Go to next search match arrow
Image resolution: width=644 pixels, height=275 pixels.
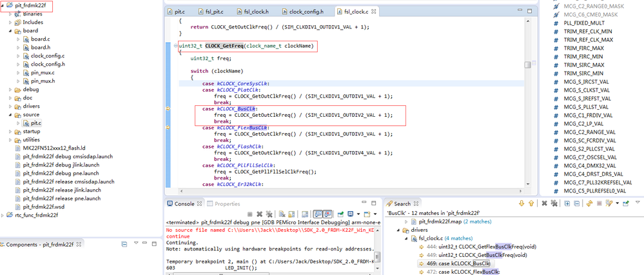[522, 203]
